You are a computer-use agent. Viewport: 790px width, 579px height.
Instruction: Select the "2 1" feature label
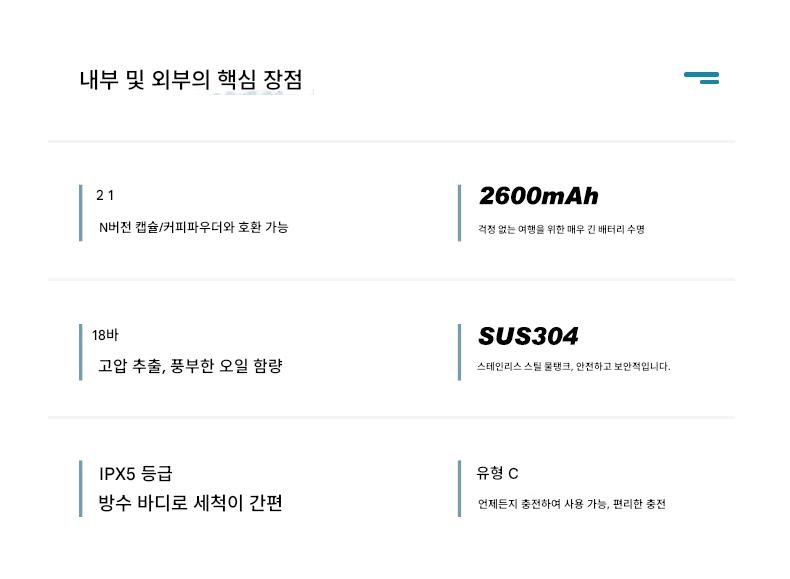[105, 195]
